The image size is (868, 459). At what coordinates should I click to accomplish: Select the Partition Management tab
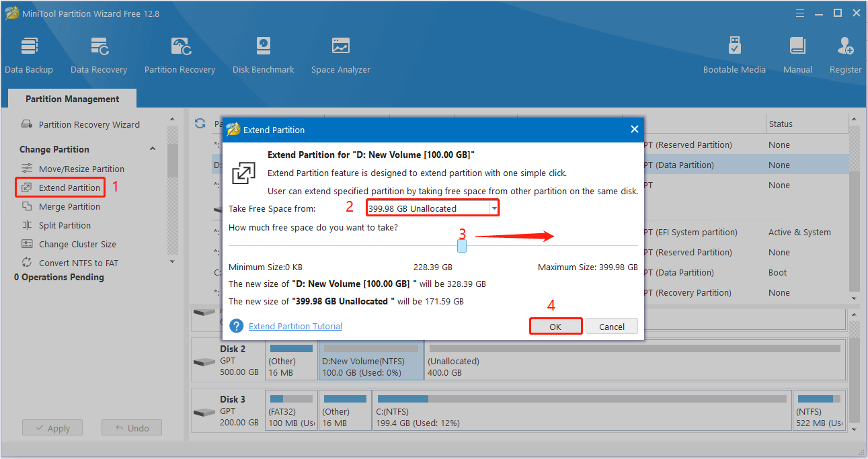(73, 99)
